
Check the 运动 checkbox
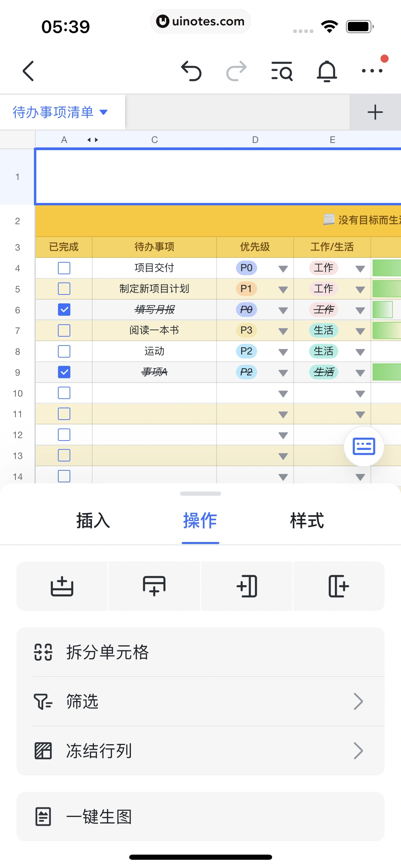tap(64, 351)
